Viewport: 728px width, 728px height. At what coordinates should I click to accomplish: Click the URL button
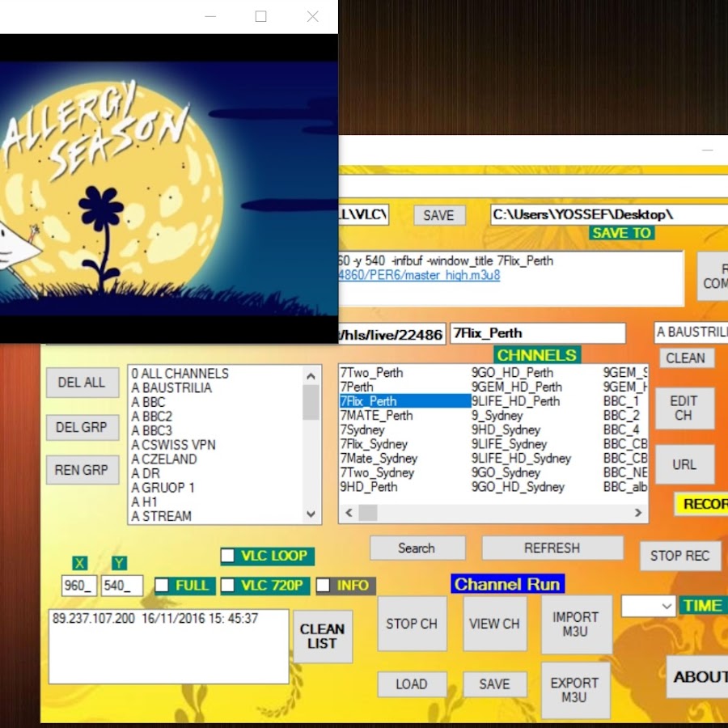tap(684, 464)
